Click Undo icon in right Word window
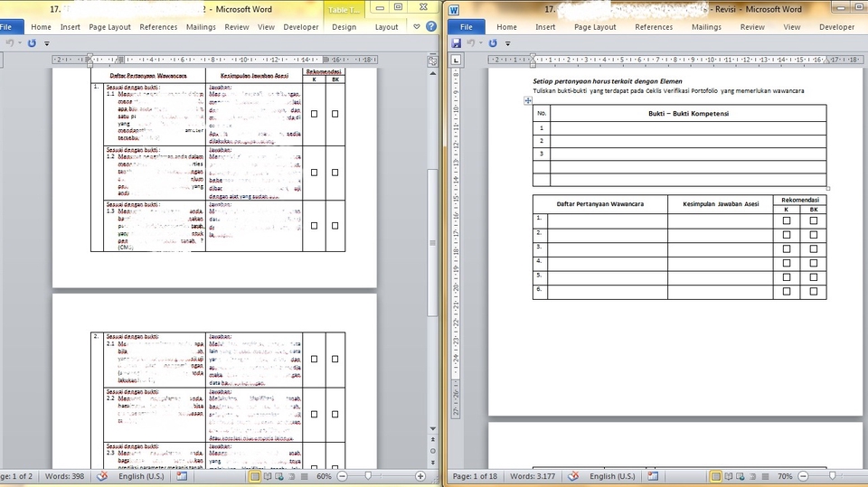868x487 pixels. pyautogui.click(x=471, y=43)
